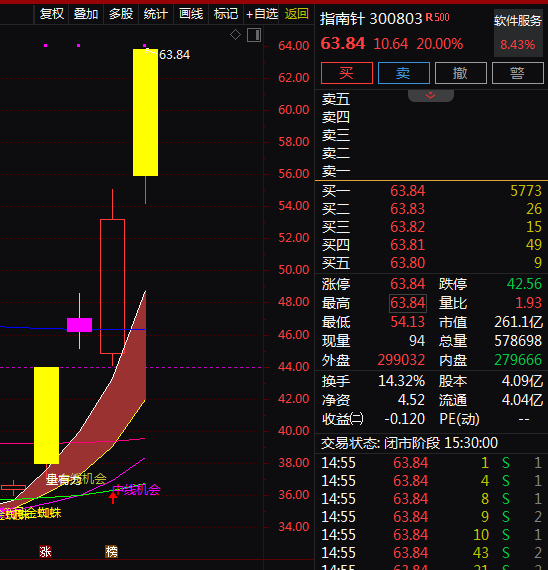This screenshot has width=548, height=570.
Task: Click the 内盘 value 279666
Action: 518,360
